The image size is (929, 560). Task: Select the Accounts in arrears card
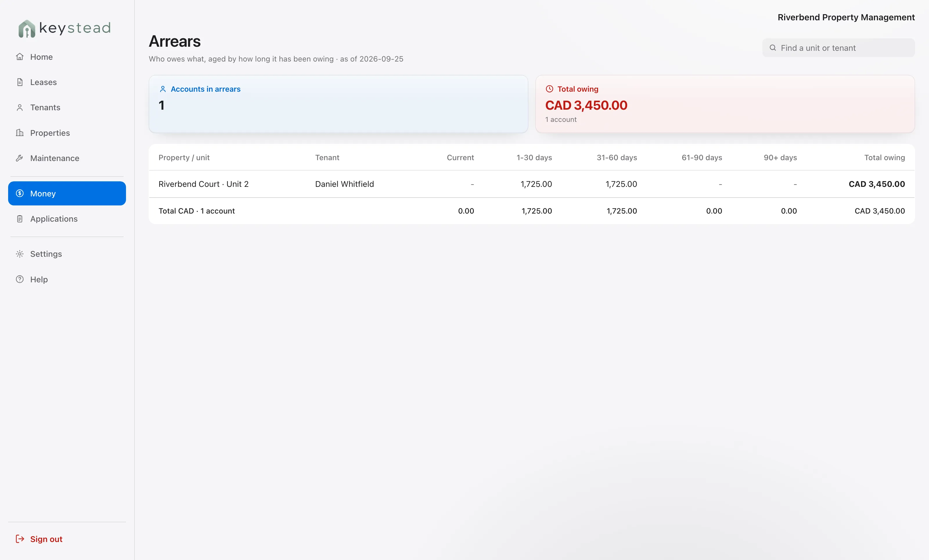pos(338,104)
